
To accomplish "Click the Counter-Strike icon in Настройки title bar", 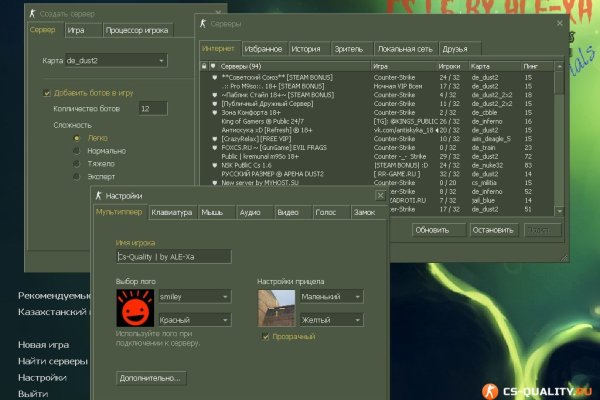I will pos(99,195).
